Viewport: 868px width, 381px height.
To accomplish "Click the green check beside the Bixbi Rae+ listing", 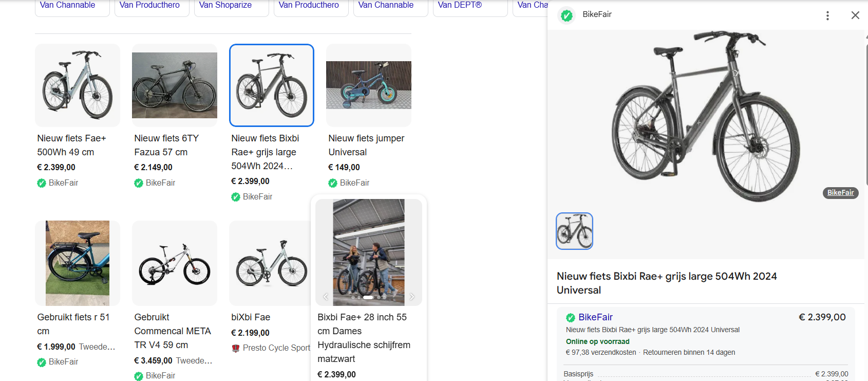I will [236, 197].
